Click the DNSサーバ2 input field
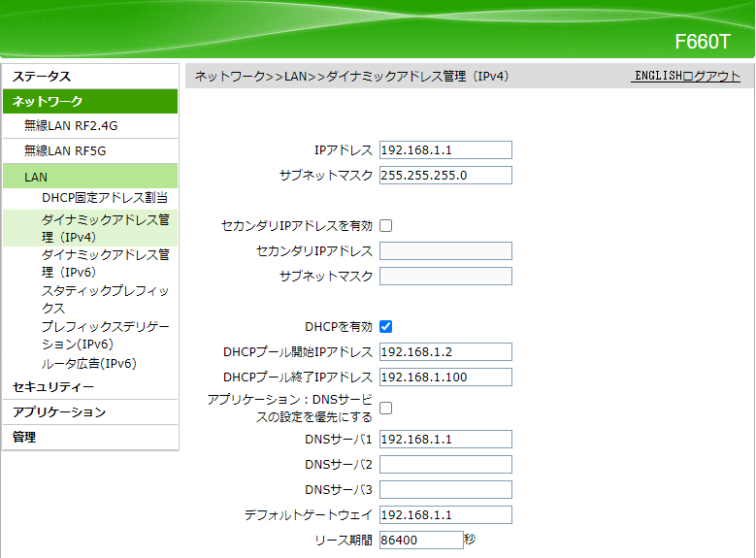Viewport: 756px width, 558px height. coord(445,465)
